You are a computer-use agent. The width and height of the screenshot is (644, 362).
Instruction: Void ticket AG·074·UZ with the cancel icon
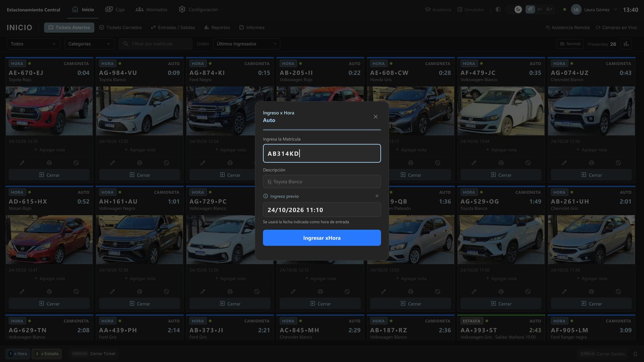[x=618, y=163]
